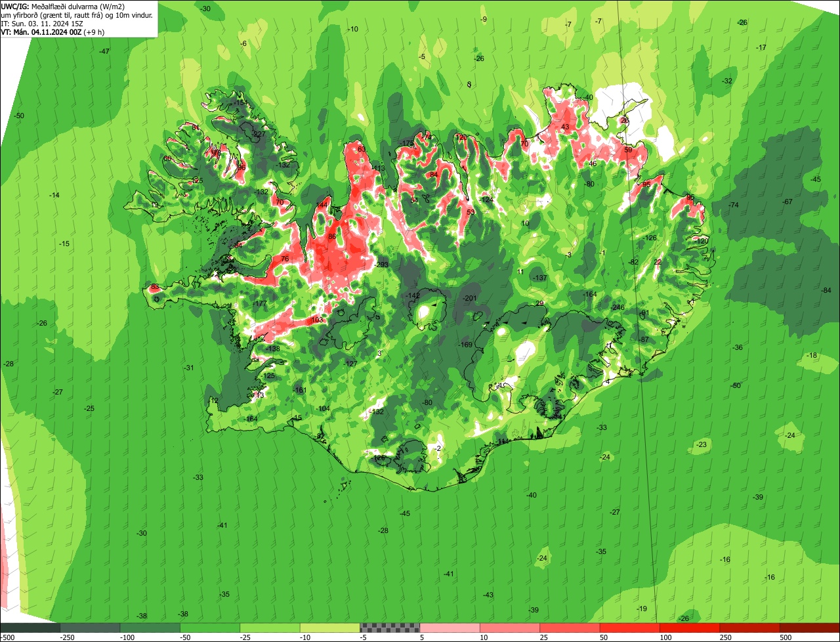Select the -18 value label
840x642 pixels.
812,355
